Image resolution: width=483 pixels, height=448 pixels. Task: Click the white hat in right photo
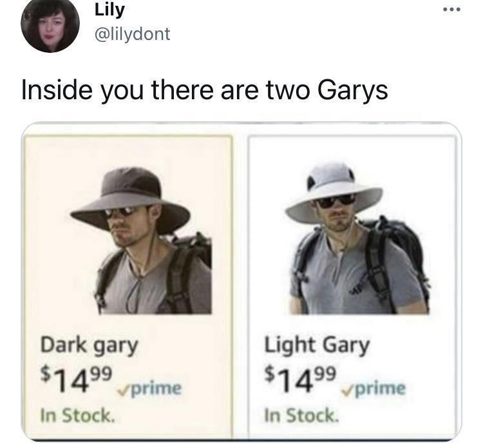[x=334, y=191]
